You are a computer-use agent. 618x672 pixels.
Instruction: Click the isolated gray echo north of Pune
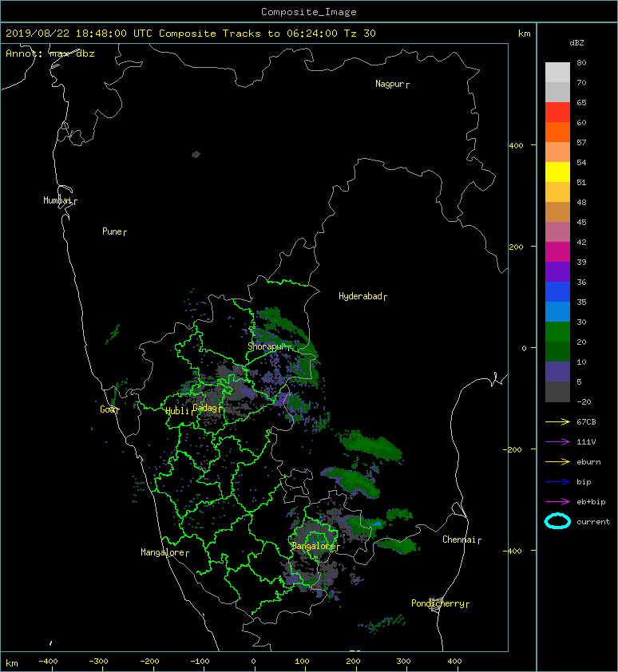[x=196, y=154]
